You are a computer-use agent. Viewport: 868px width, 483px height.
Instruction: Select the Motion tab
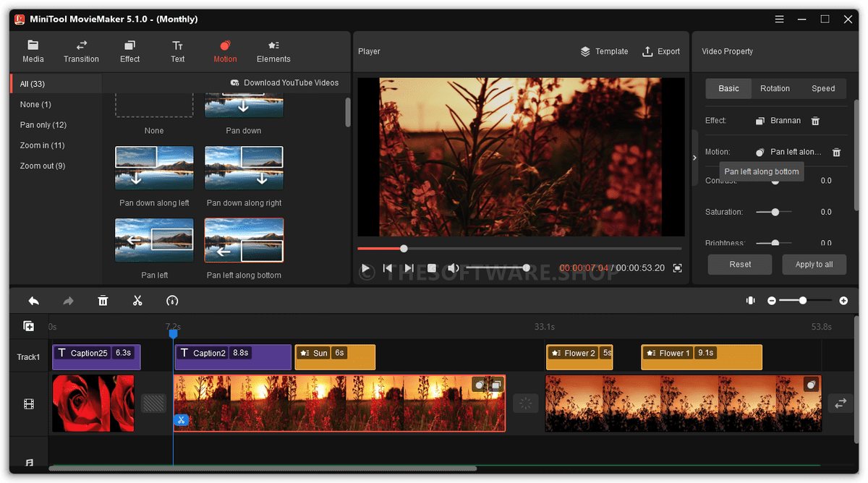click(225, 51)
